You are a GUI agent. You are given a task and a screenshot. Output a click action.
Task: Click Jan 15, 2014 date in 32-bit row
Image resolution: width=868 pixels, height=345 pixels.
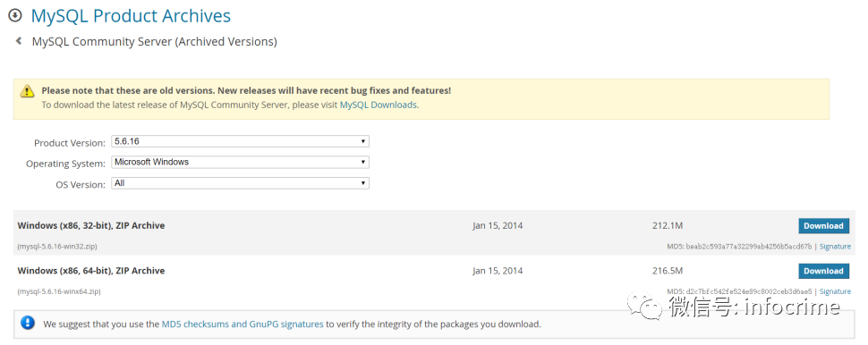498,225
